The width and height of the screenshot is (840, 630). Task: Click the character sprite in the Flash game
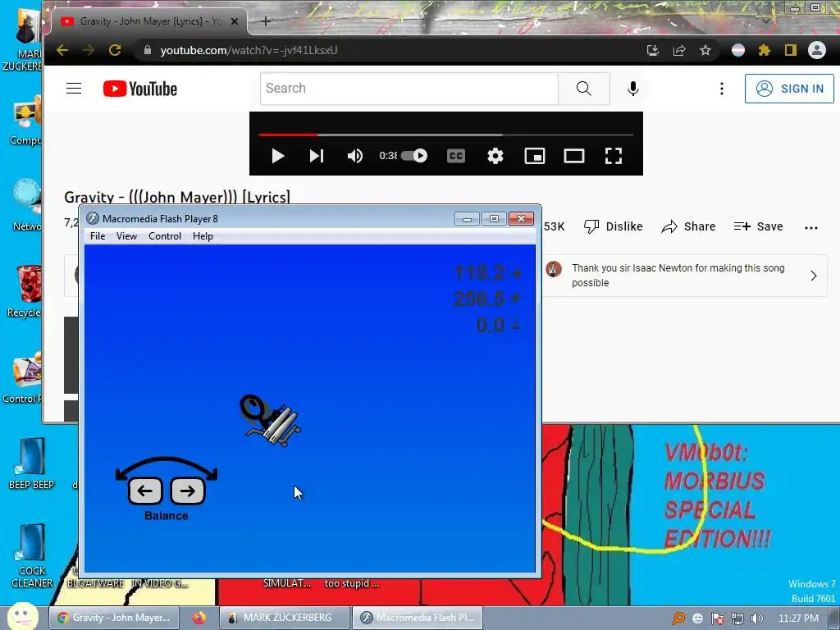click(269, 421)
